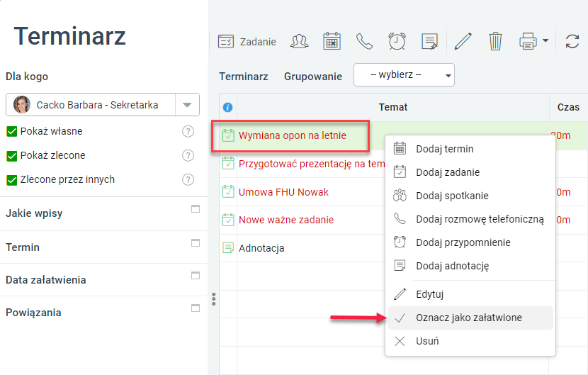Image resolution: width=588 pixels, height=375 pixels.
Task: Choose Dodaj zadanie from context menu
Action: tap(470, 172)
